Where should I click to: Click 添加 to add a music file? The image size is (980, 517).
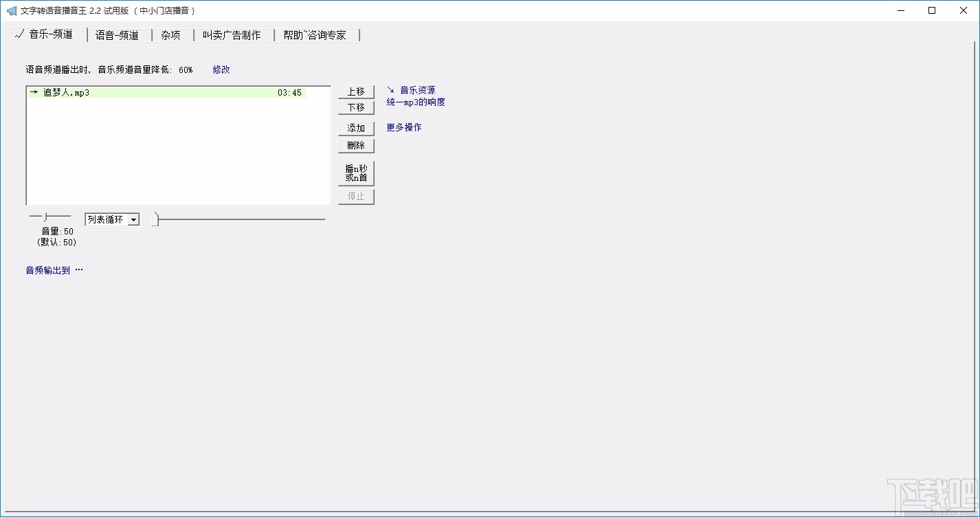click(355, 128)
